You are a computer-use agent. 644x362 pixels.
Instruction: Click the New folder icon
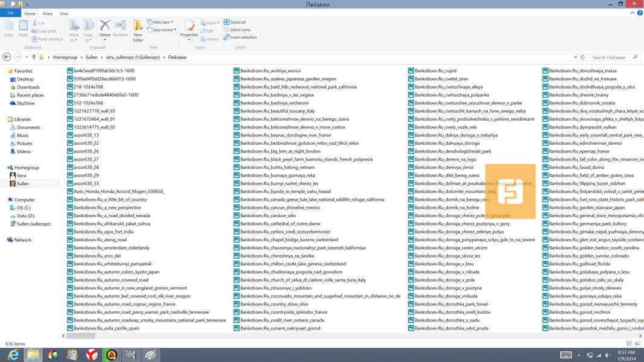point(138,29)
